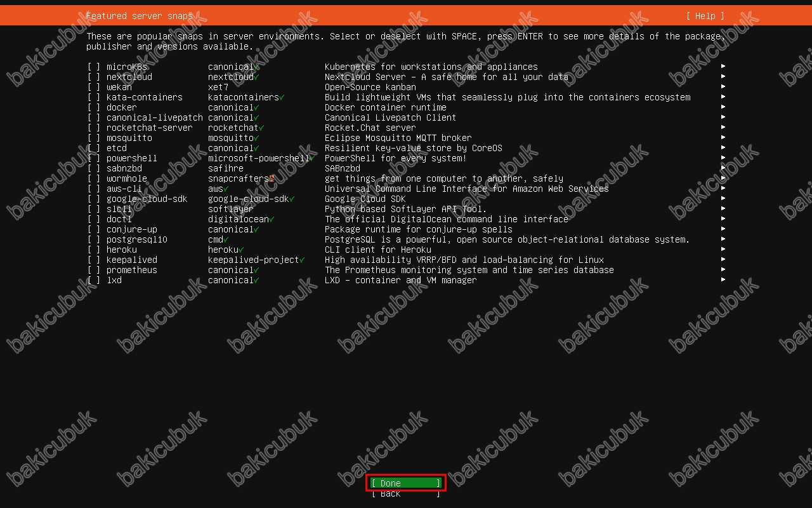
Task: Click verified mark after microsoft-powershell
Action: pyautogui.click(x=312, y=158)
